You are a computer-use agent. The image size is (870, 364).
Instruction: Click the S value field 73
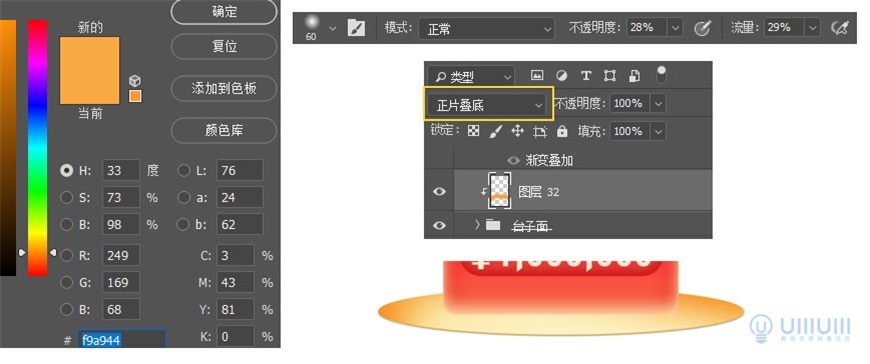pyautogui.click(x=121, y=198)
